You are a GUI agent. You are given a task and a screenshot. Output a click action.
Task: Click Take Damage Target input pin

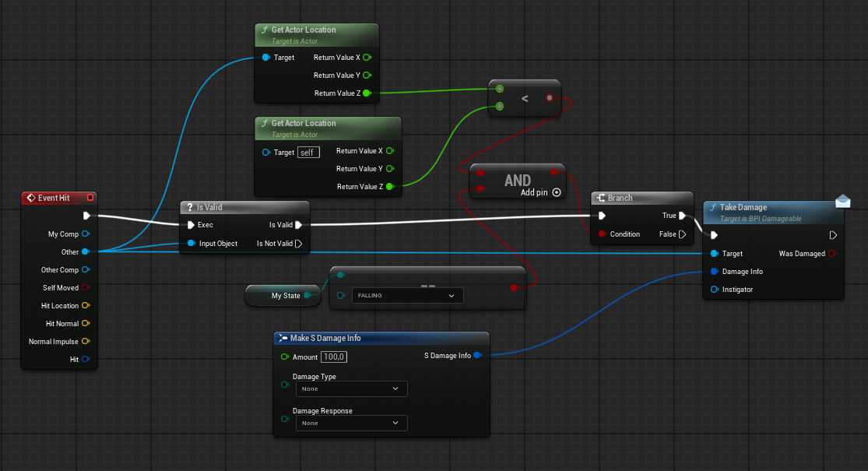(x=714, y=254)
